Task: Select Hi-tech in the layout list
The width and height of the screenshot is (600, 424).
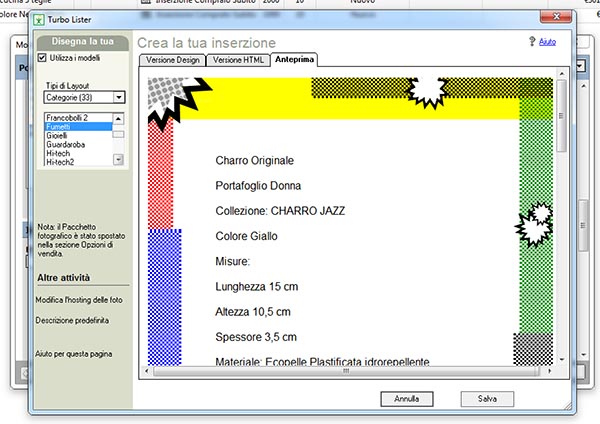Action: point(78,153)
